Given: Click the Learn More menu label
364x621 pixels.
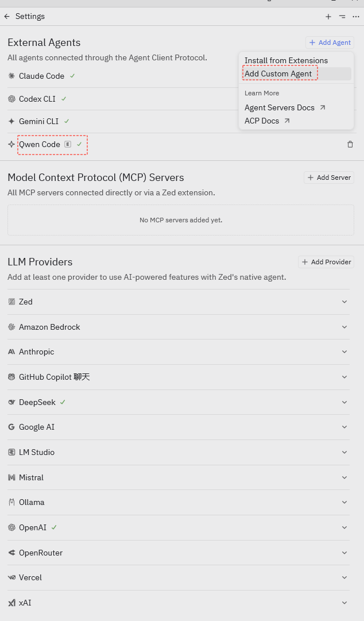Looking at the screenshot, I should click(x=262, y=93).
